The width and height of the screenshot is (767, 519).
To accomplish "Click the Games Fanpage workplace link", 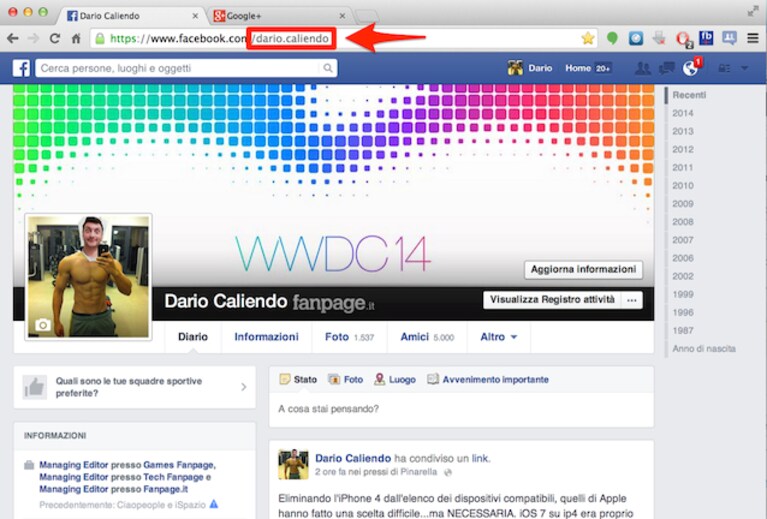I will 179,465.
